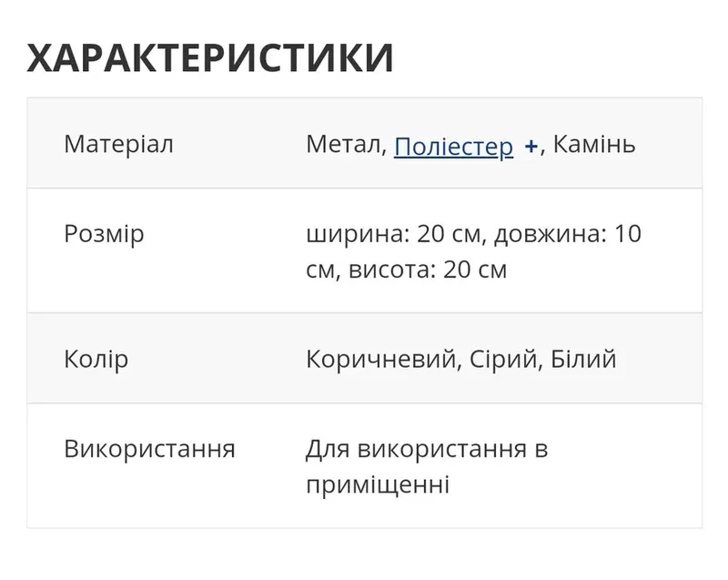Select the Матеріал row label
Viewport: 728px width, 580px height.
[x=118, y=144]
